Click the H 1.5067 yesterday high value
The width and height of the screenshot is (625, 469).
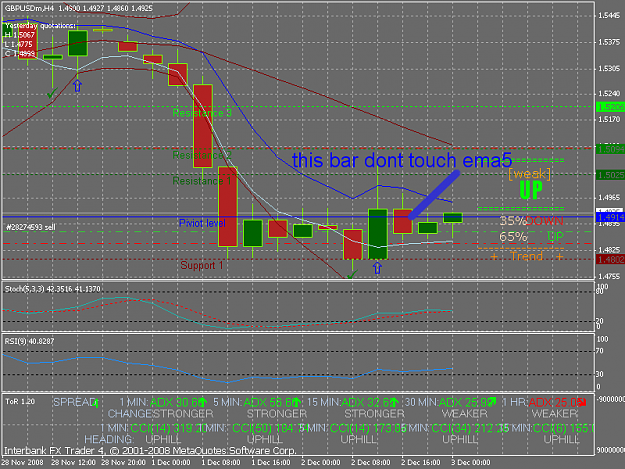pyautogui.click(x=20, y=35)
